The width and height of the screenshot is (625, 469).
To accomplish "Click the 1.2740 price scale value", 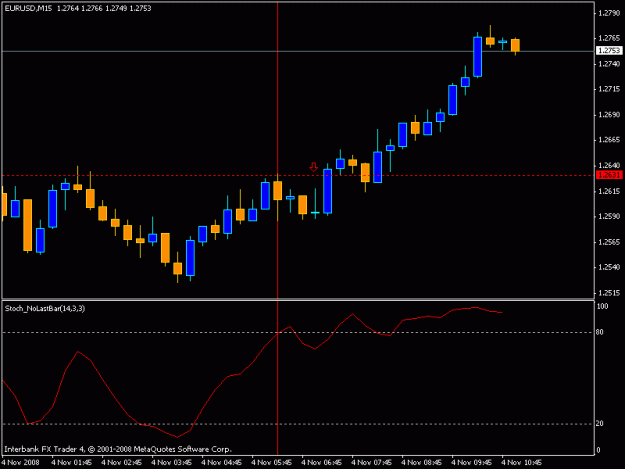I will [609, 64].
